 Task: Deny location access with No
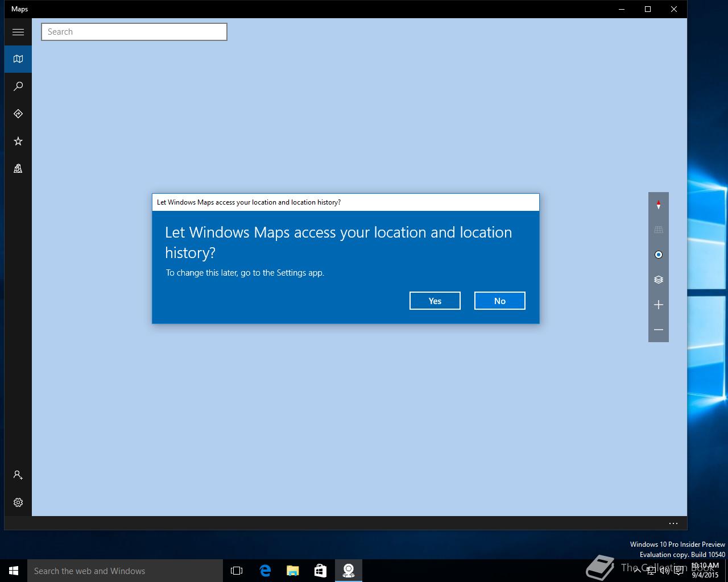click(x=500, y=301)
